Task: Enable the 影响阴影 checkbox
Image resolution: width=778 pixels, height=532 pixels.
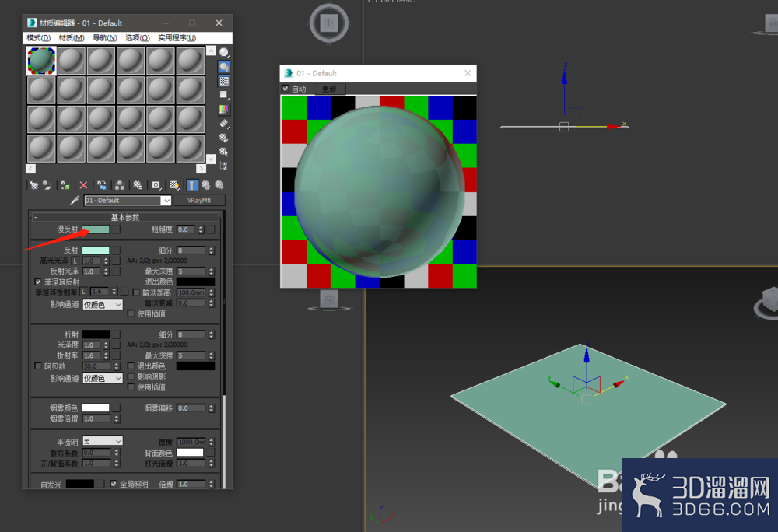Action: coord(131,376)
